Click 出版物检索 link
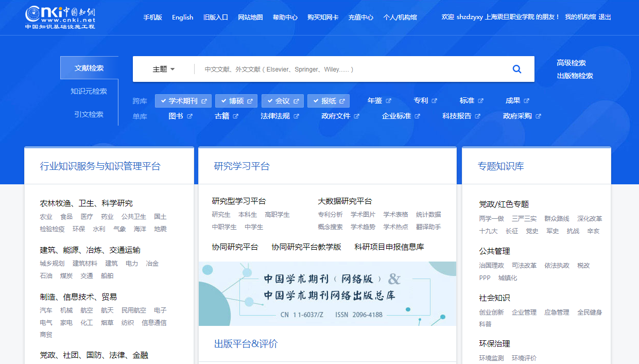The width and height of the screenshot is (639, 364). point(575,76)
